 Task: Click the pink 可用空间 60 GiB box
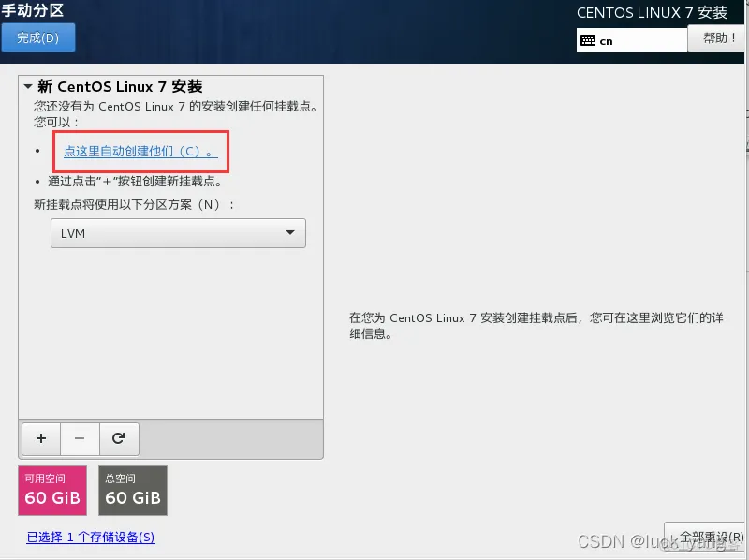[52, 491]
